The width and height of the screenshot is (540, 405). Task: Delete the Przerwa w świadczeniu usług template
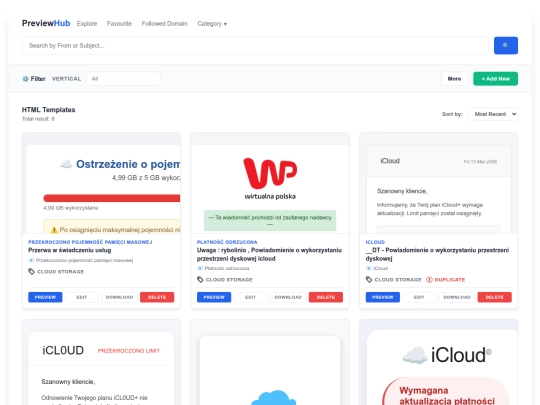(157, 297)
